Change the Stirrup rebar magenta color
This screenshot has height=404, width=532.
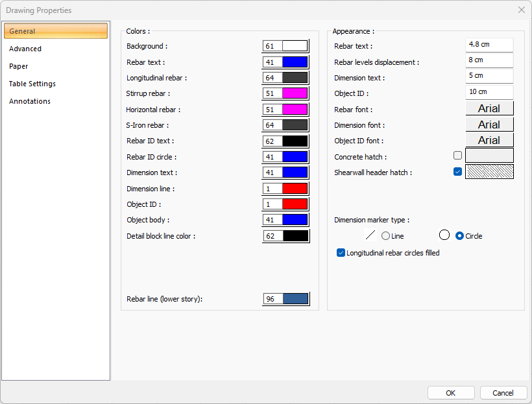pyautogui.click(x=295, y=93)
